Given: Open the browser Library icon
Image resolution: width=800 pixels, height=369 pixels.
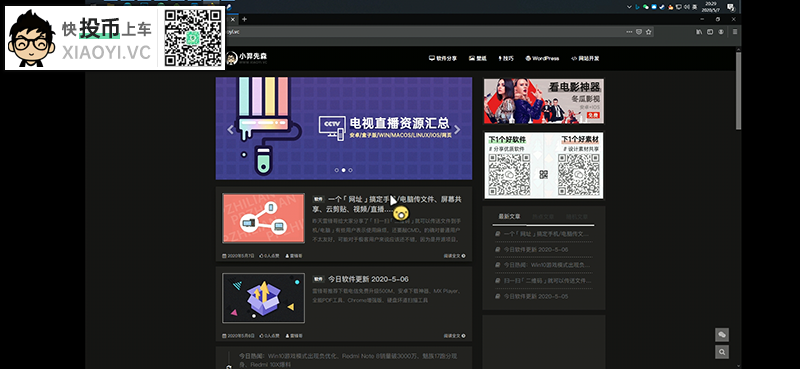Looking at the screenshot, I should (699, 32).
